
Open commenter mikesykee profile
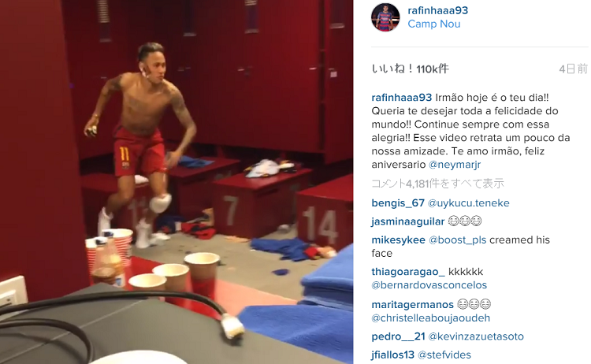[398, 240]
